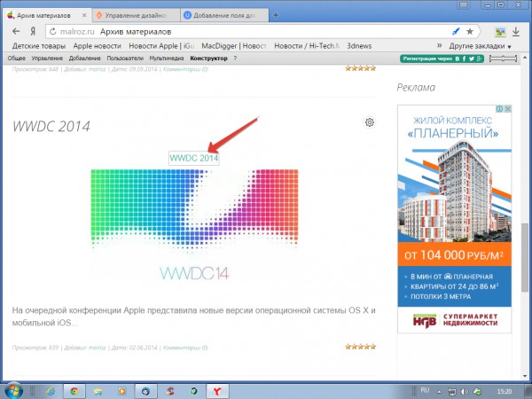
Task: Open the Управление menu
Action: coord(47,58)
